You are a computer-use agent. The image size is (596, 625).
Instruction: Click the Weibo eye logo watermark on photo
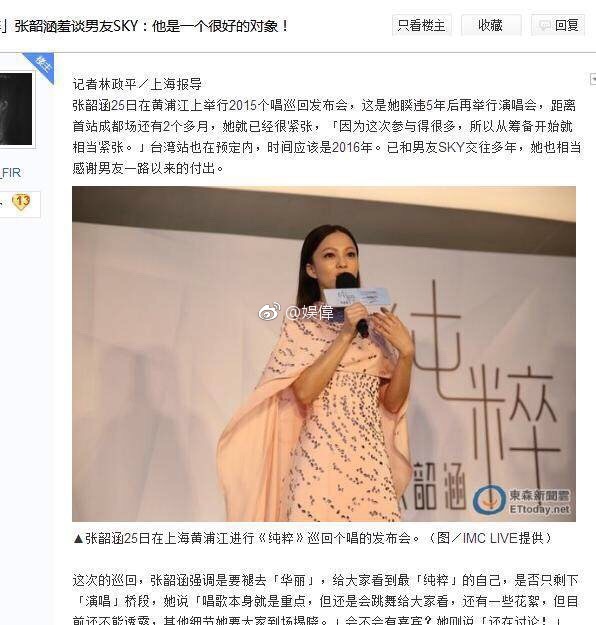tap(269, 312)
